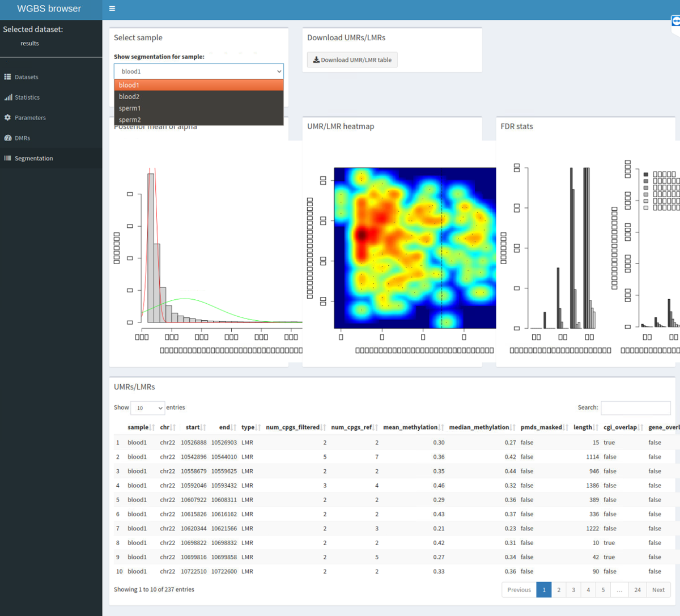The image size is (680, 616).
Task: Click the 'Showing 1 to 10 of 237 entries' text
Action: (x=154, y=590)
